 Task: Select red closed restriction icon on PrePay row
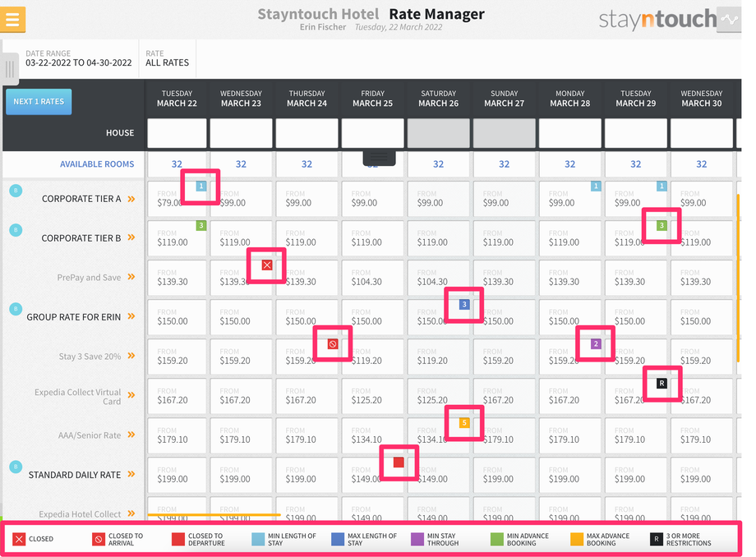click(x=266, y=265)
